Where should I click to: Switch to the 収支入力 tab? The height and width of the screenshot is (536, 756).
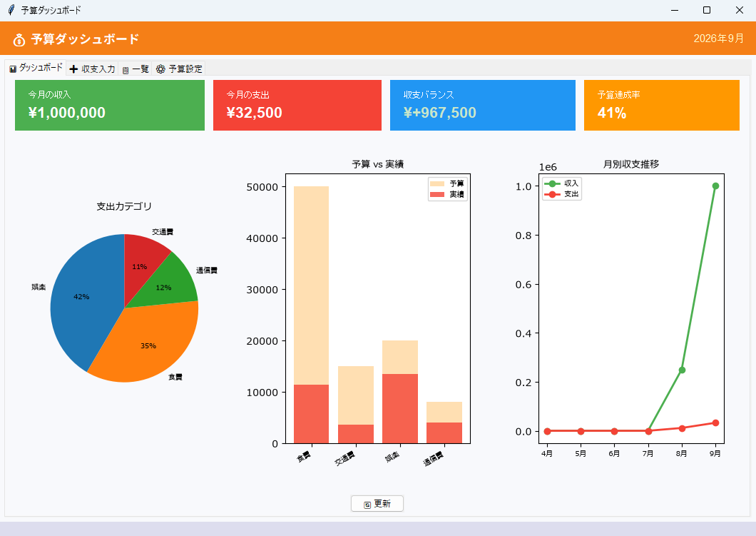coord(92,69)
